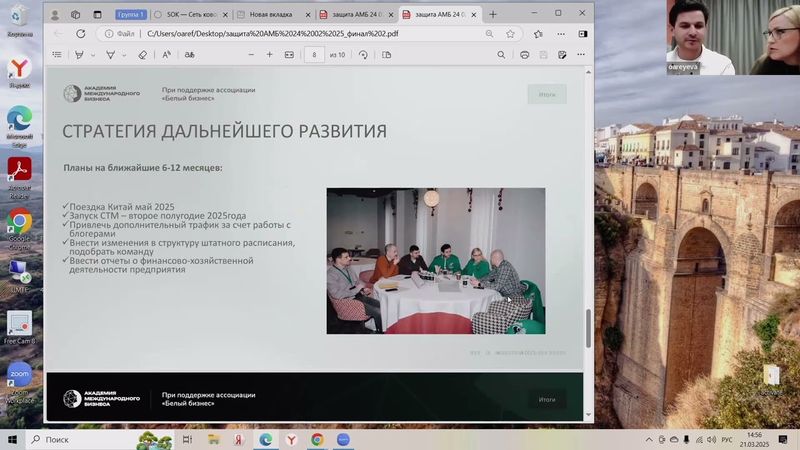Click the Save as icon in PDF toolbar
The height and width of the screenshot is (450, 800).
point(562,55)
